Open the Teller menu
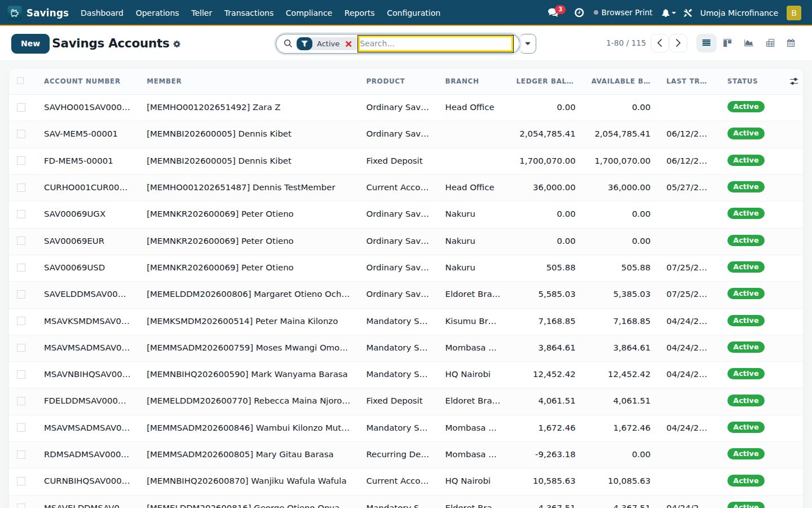This screenshot has height=508, width=812. pos(201,12)
